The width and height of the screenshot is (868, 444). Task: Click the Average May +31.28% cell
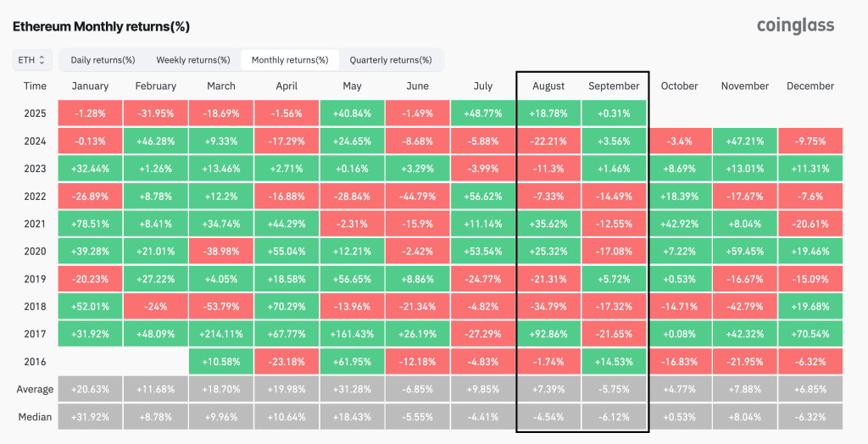(x=352, y=390)
